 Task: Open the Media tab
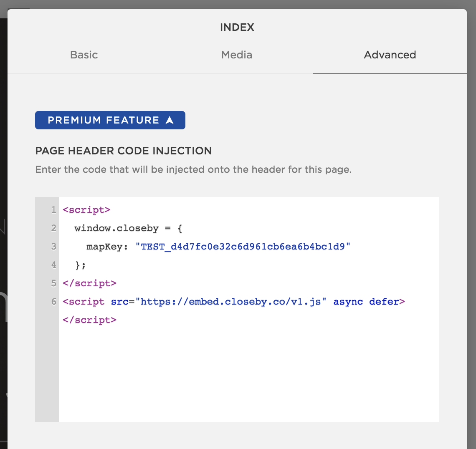236,55
